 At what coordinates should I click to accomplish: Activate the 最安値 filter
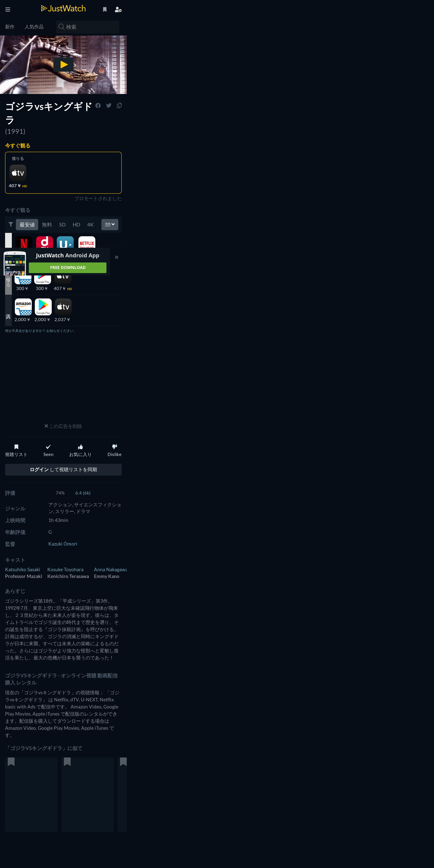pyautogui.click(x=27, y=225)
